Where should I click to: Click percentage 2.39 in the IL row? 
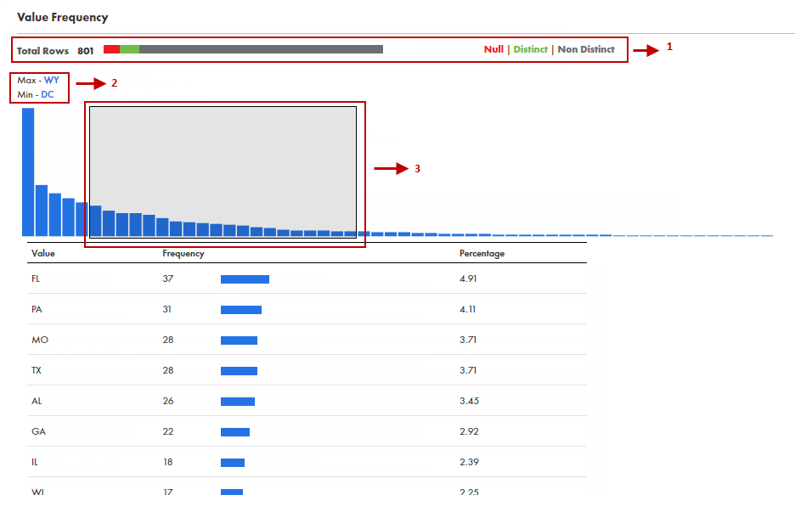pyautogui.click(x=469, y=462)
